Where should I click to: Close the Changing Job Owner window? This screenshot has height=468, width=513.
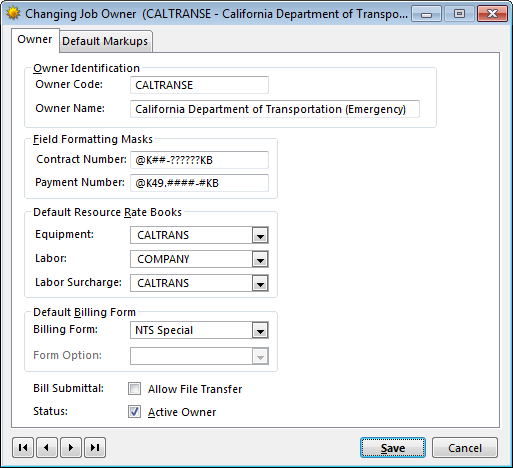(x=492, y=14)
